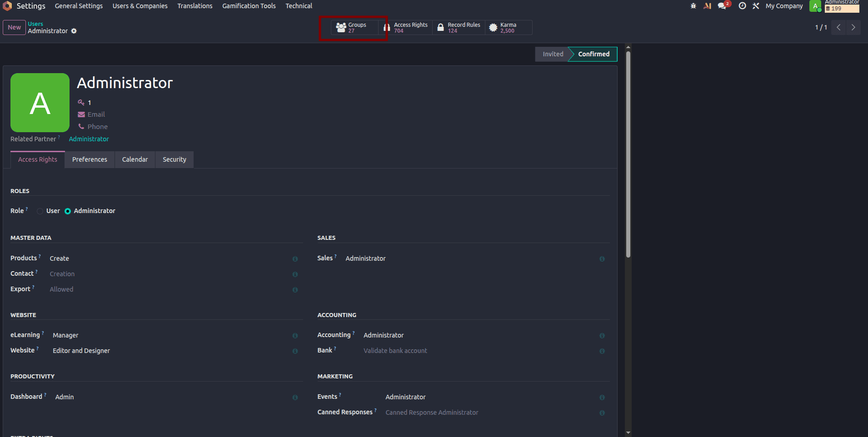Viewport: 868px width, 437px height.
Task: Edit the Administrator name heading
Action: point(125,83)
